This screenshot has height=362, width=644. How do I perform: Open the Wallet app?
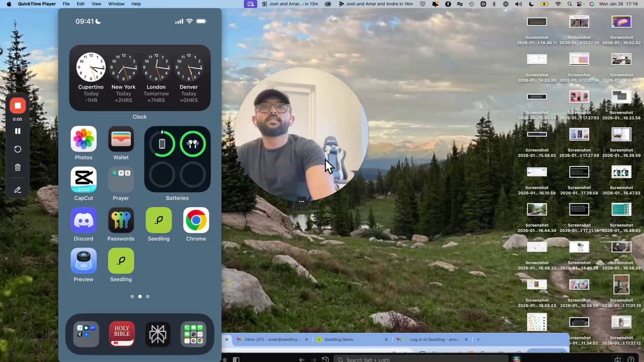click(121, 139)
